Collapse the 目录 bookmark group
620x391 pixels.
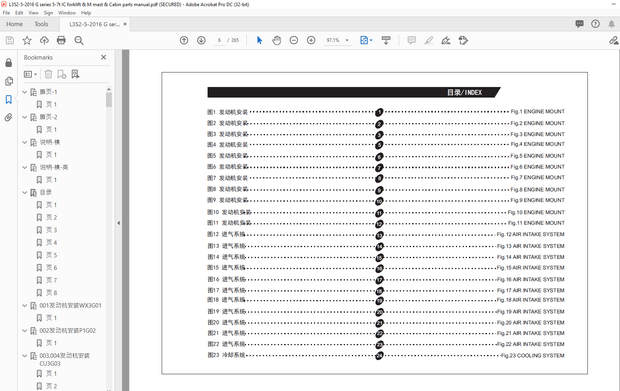click(25, 193)
